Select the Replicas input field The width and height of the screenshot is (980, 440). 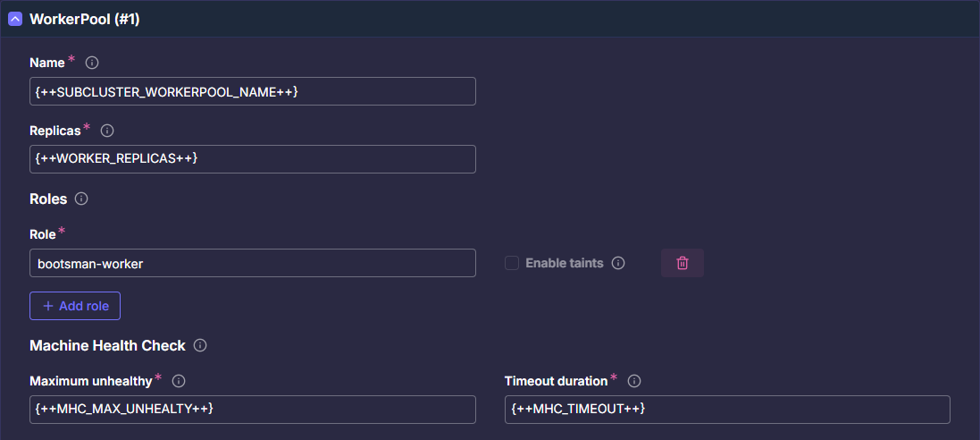pos(252,159)
